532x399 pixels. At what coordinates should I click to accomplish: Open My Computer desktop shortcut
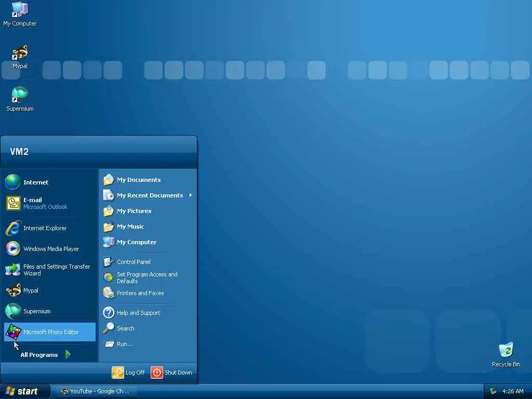pyautogui.click(x=20, y=14)
